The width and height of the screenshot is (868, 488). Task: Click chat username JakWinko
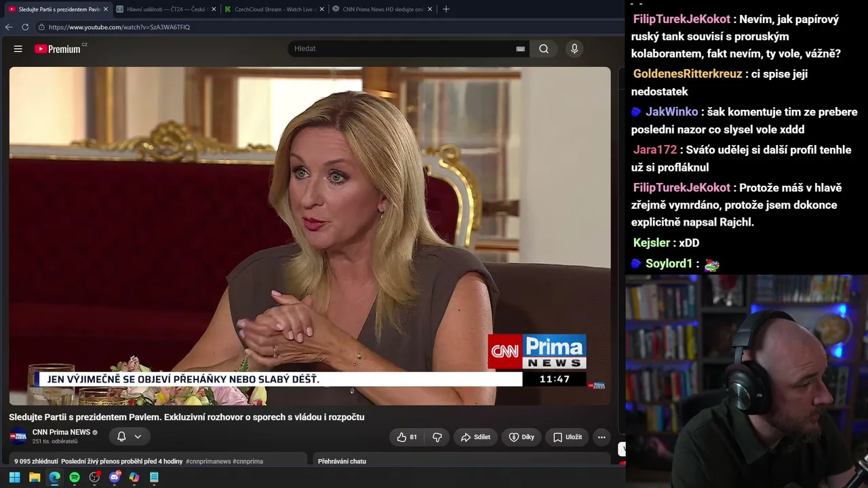tap(671, 112)
